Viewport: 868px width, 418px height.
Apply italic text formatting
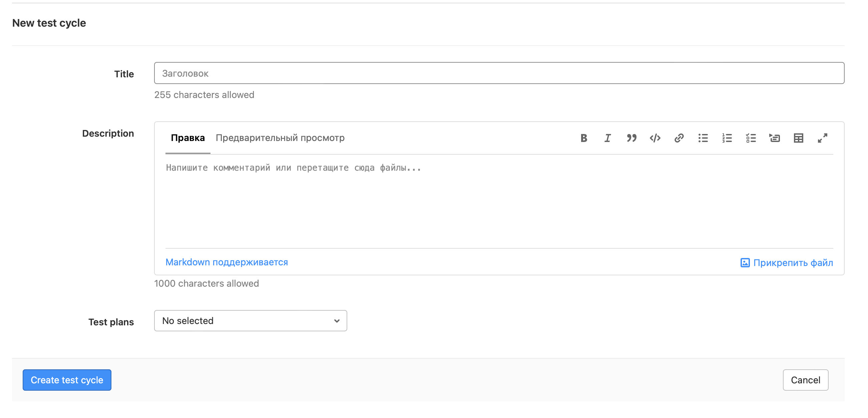click(607, 138)
